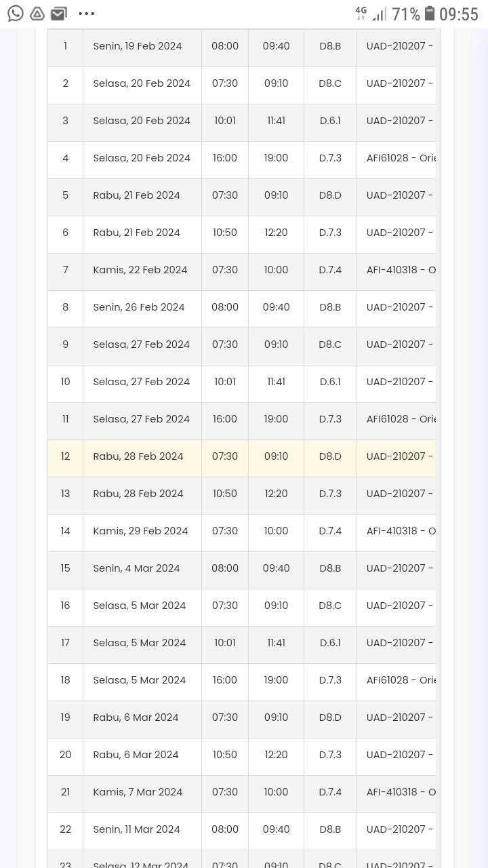The height and width of the screenshot is (868, 488).
Task: Tap the triangular cloud storage notification icon
Action: tap(37, 14)
